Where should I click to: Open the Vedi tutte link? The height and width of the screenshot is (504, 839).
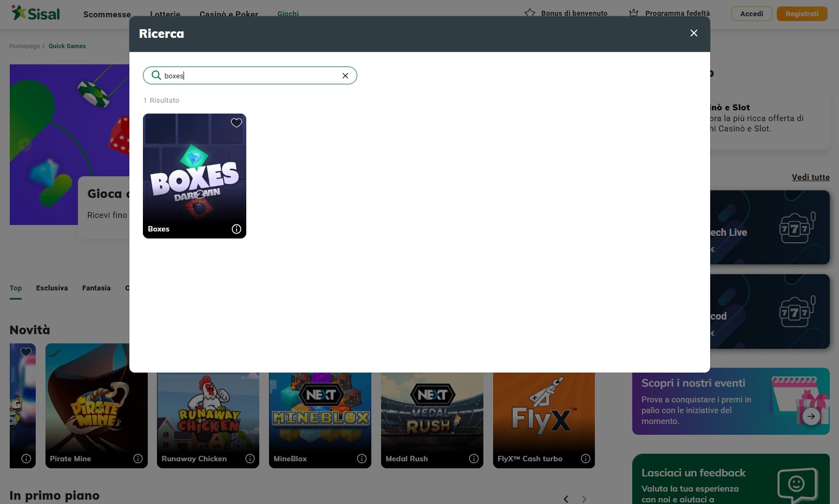pyautogui.click(x=810, y=177)
